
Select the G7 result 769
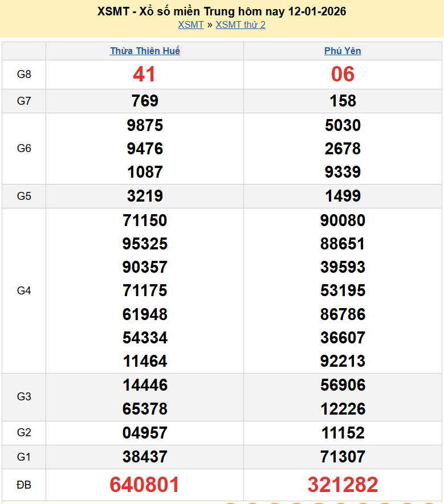point(145,101)
